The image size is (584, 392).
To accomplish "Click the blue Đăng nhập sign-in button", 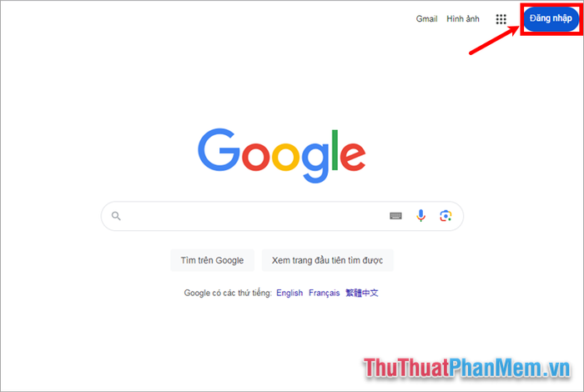I will click(x=551, y=18).
